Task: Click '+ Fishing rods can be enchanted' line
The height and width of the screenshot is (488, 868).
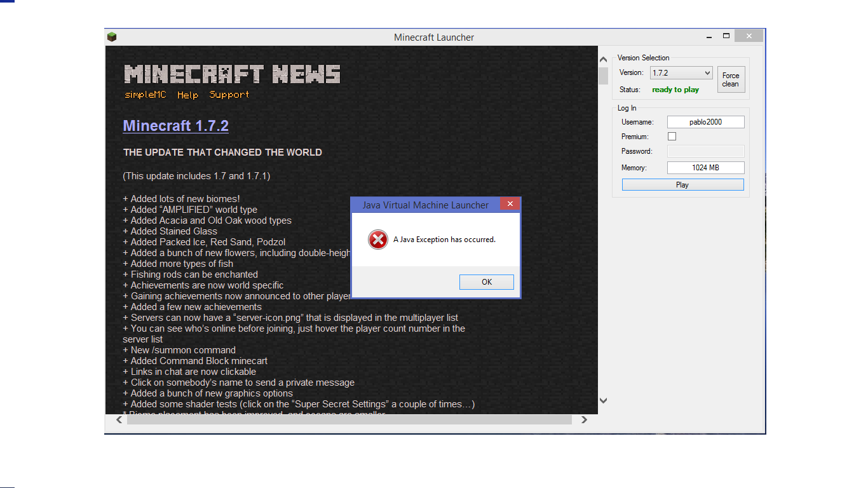Action: pos(190,274)
